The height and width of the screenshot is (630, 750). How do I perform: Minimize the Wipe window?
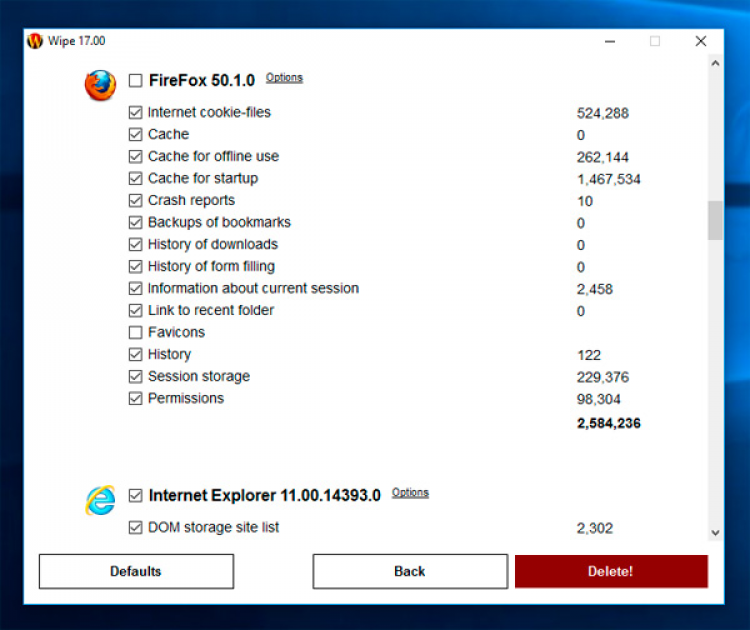610,42
